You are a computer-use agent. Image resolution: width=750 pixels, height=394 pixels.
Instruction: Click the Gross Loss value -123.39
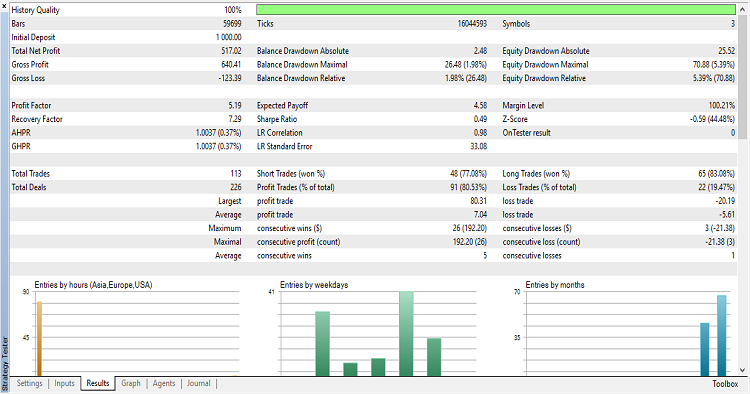tap(230, 78)
